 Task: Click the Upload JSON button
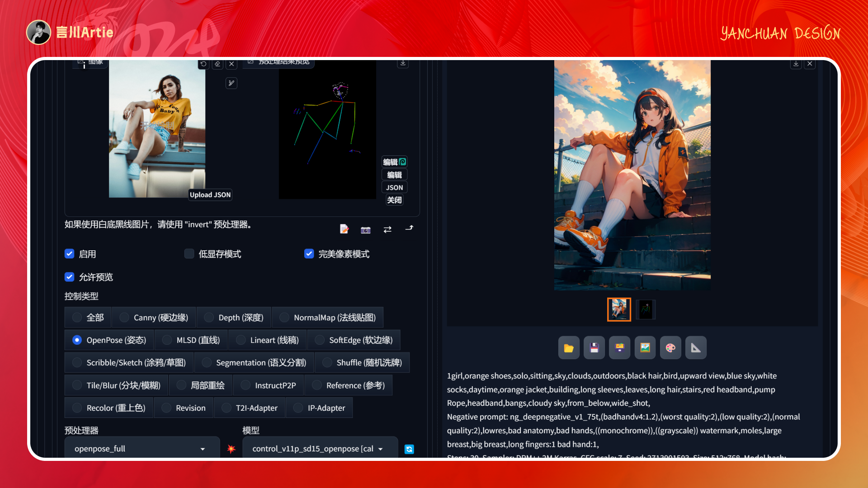pyautogui.click(x=210, y=195)
